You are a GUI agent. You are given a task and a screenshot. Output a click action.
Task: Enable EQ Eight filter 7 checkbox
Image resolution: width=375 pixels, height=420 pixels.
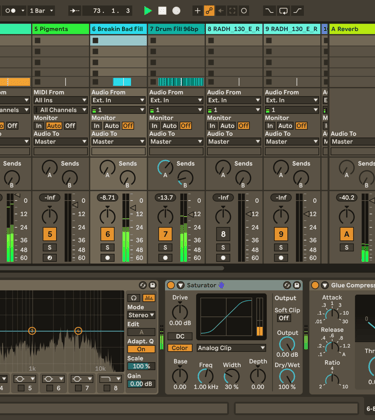(x=78, y=388)
